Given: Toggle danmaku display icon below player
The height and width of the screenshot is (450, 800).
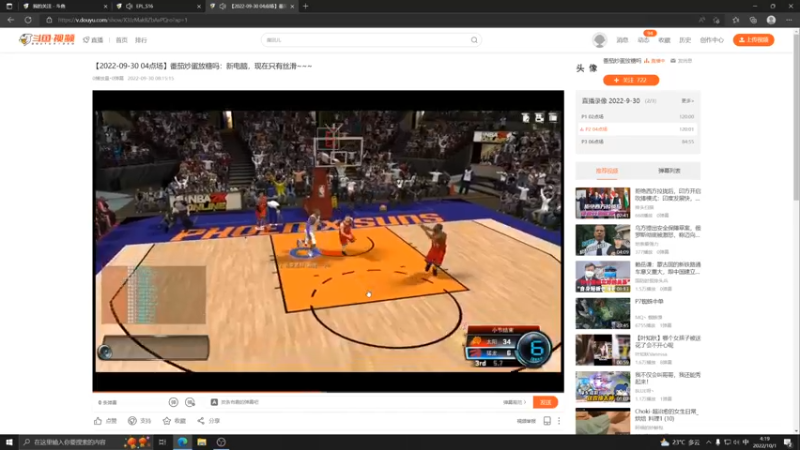Looking at the screenshot, I should [173, 403].
